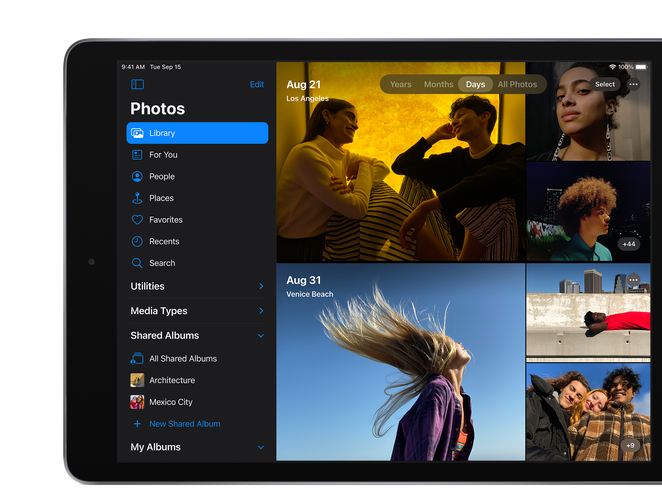The height and width of the screenshot is (497, 662).
Task: Switch to the Years view tab
Action: (x=400, y=85)
